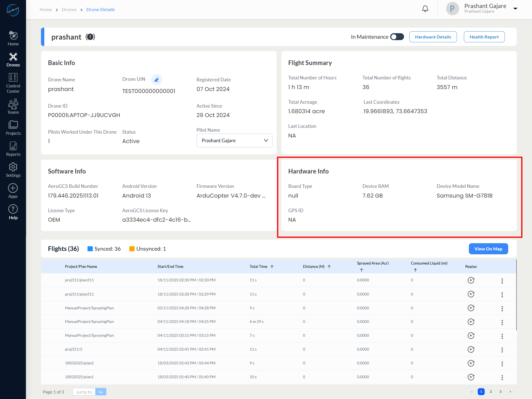Screen dimensions: 532x399
Task: Go to page 2 of flights
Action: (490, 392)
